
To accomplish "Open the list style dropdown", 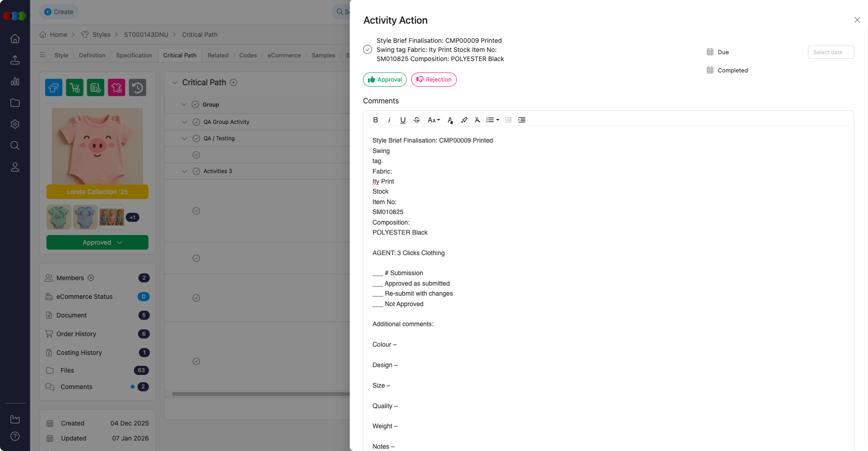I will [x=492, y=120].
